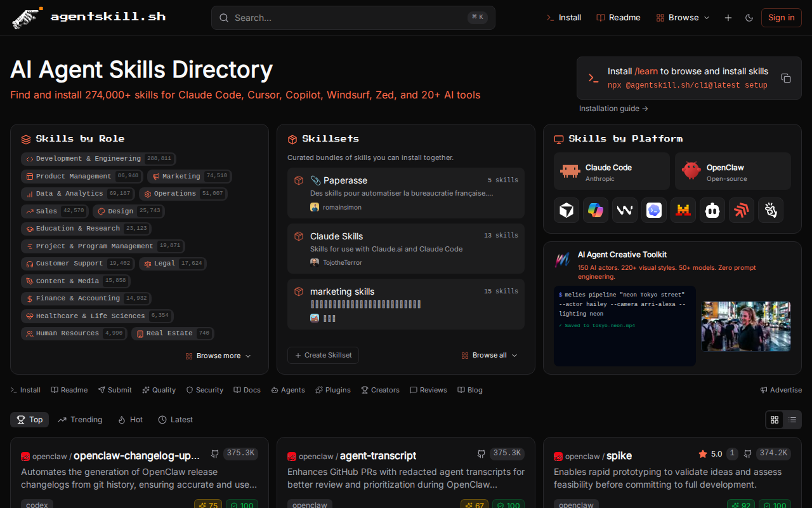Image resolution: width=812 pixels, height=508 pixels.
Task: Open the marketing skills skillset
Action: click(406, 304)
